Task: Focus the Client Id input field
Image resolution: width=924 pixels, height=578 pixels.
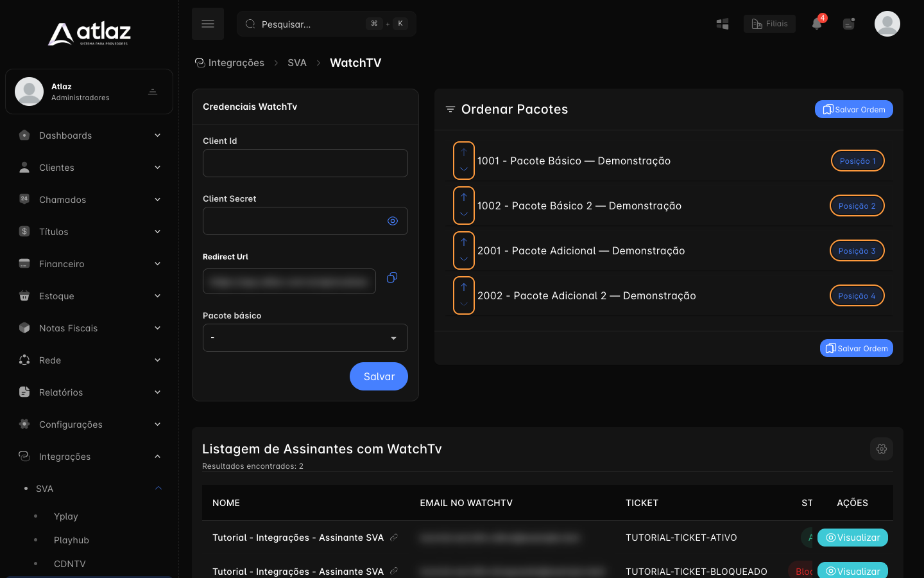Action: coord(305,163)
